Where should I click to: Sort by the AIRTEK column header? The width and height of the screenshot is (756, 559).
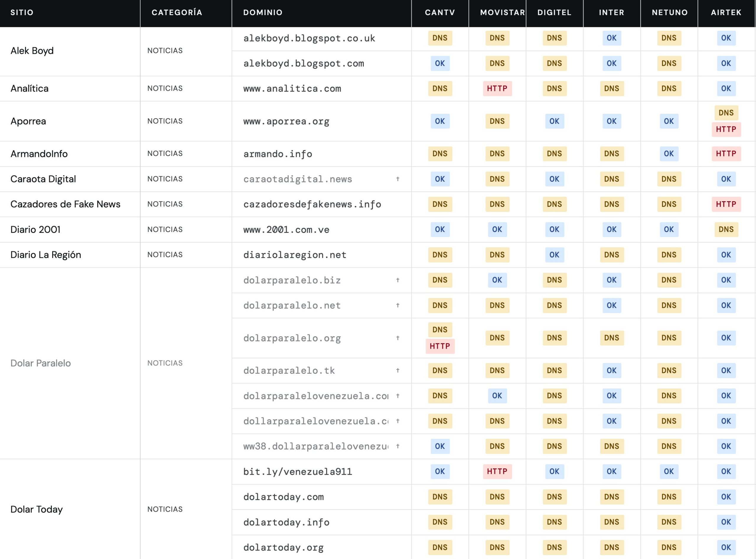726,12
